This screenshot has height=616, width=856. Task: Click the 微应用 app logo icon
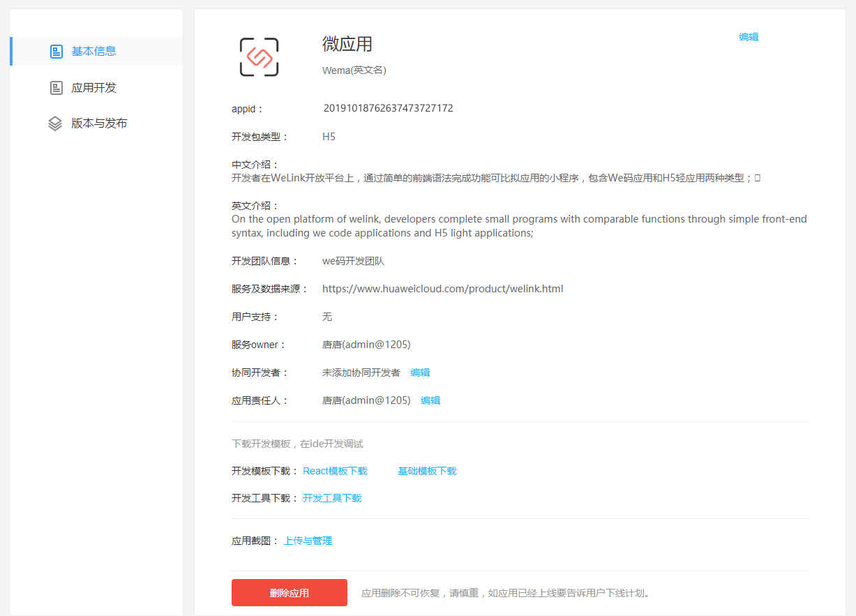click(259, 57)
